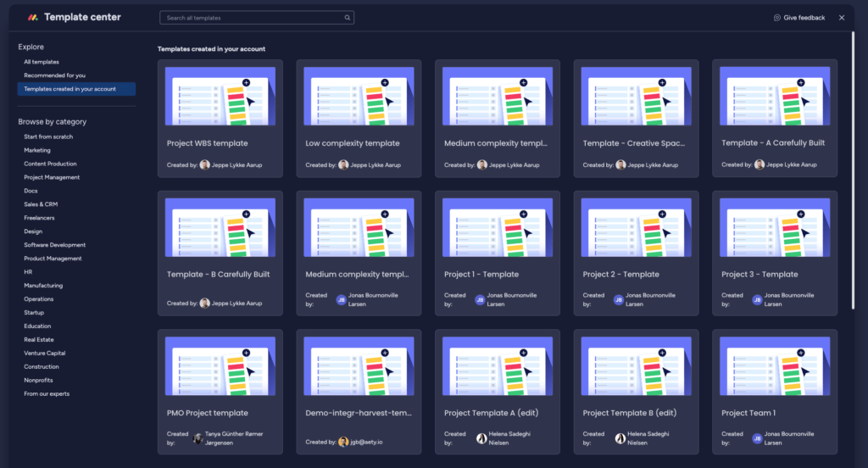Select All templates in Explore
Screen dimensions: 868x468
(x=42, y=62)
